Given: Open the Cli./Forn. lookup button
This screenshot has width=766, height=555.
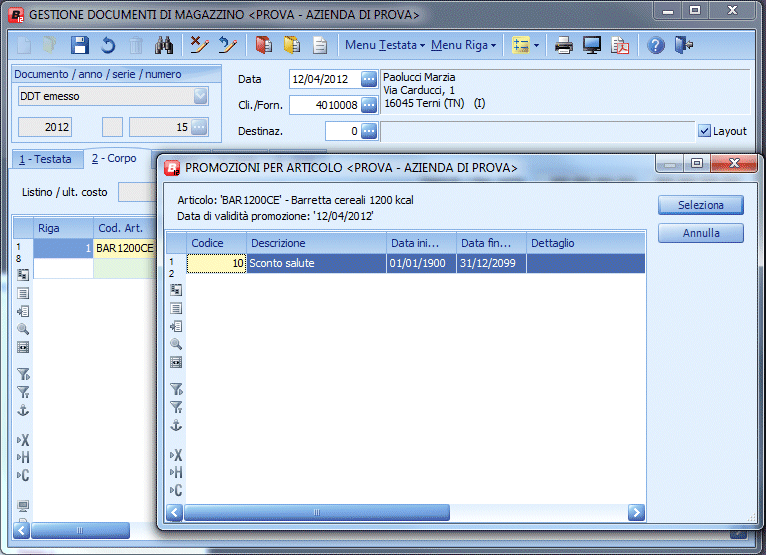Looking at the screenshot, I should pyautogui.click(x=369, y=105).
